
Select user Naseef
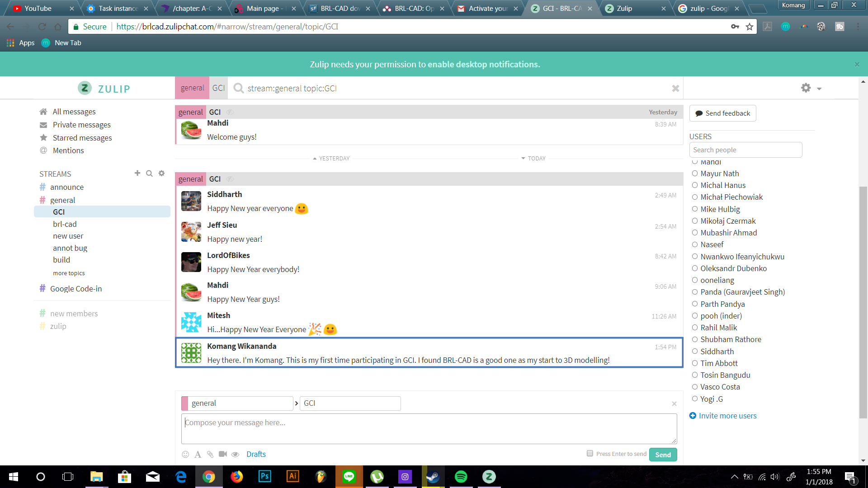tap(712, 244)
